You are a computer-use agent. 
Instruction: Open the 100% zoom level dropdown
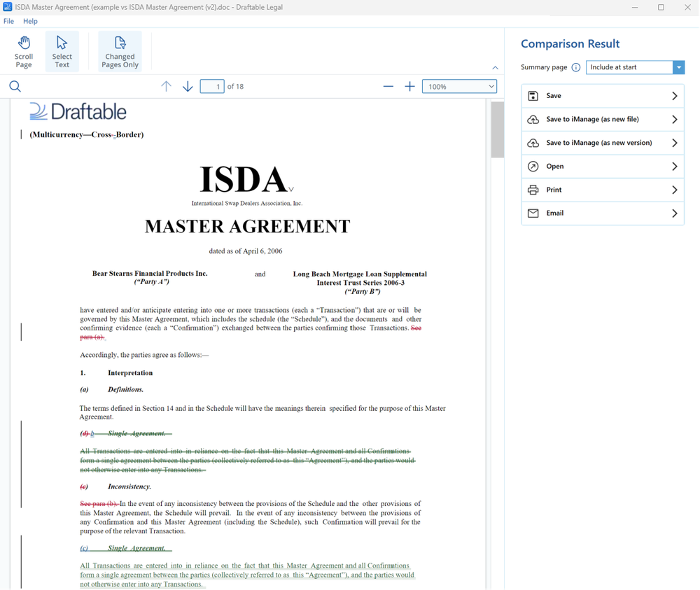pos(459,87)
